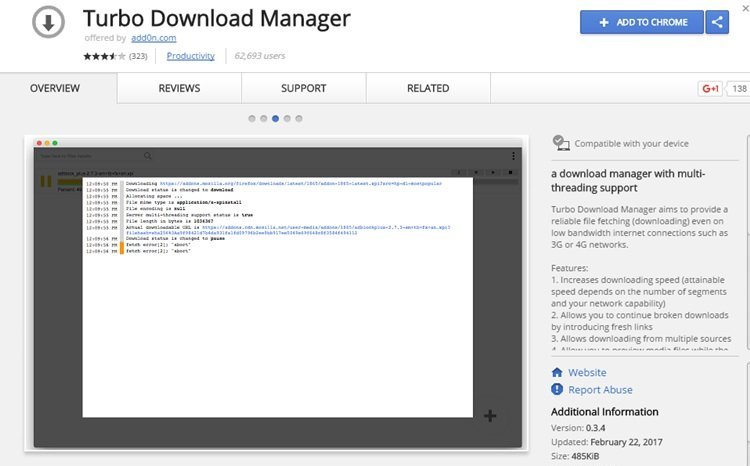Image resolution: width=750 pixels, height=466 pixels.
Task: Click the exclamation icon beside Report Abuse
Action: pyautogui.click(x=557, y=389)
